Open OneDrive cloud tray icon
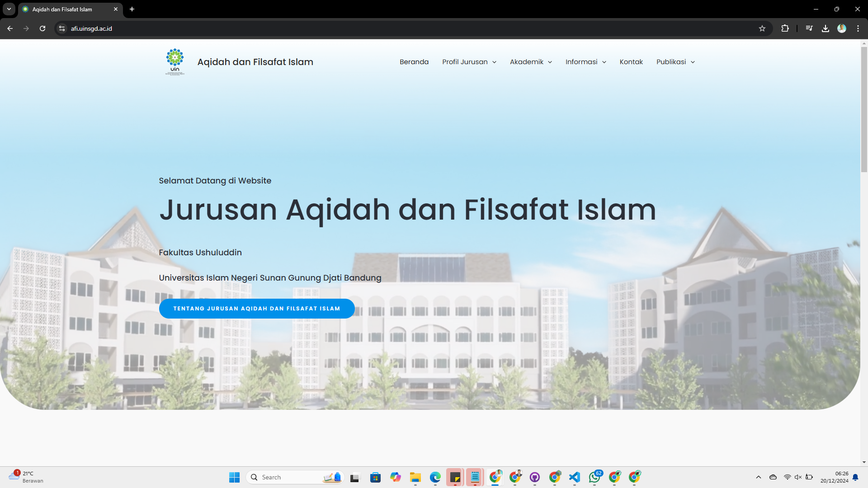Screen dimensions: 868x488 773,477
